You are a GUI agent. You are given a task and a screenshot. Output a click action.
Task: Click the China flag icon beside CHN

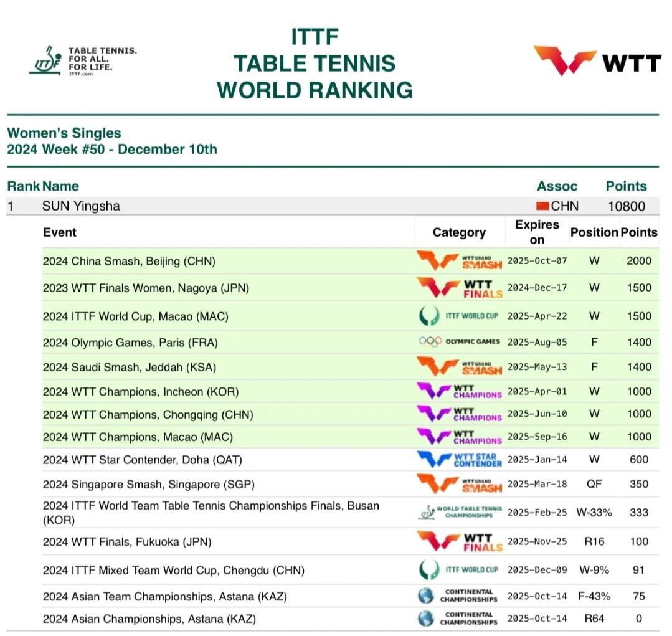542,206
